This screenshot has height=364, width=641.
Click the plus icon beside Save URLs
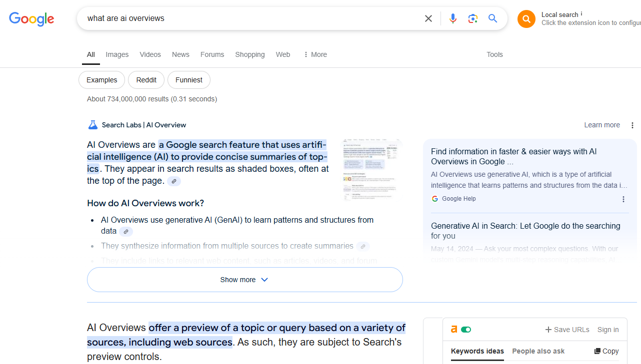[548, 330]
